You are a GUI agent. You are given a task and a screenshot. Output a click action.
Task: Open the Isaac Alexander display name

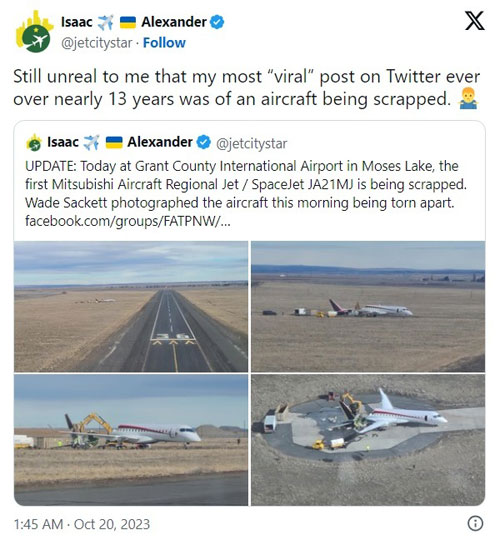[134, 22]
